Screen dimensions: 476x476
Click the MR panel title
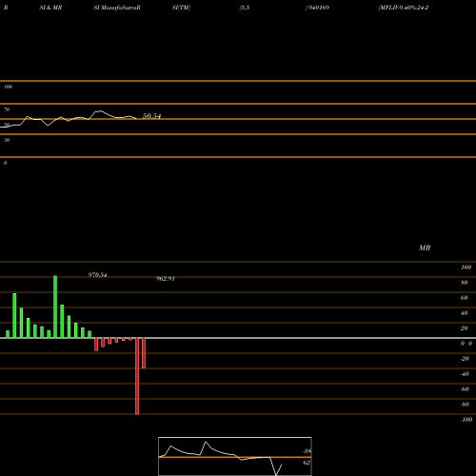[425, 248]
